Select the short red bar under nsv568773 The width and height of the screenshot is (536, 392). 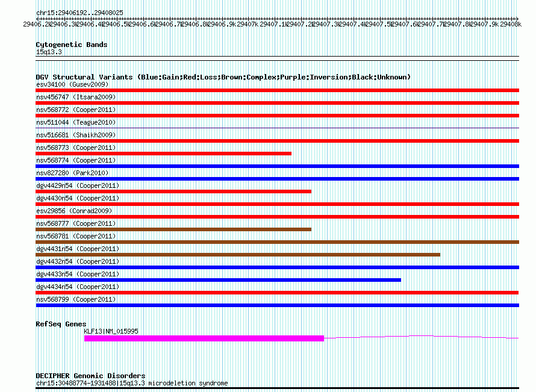[163, 154]
